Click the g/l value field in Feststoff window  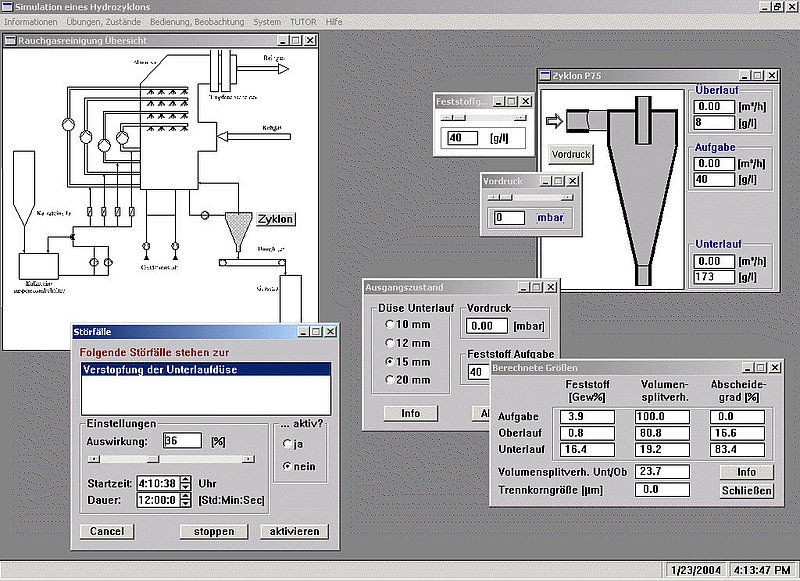click(x=463, y=138)
